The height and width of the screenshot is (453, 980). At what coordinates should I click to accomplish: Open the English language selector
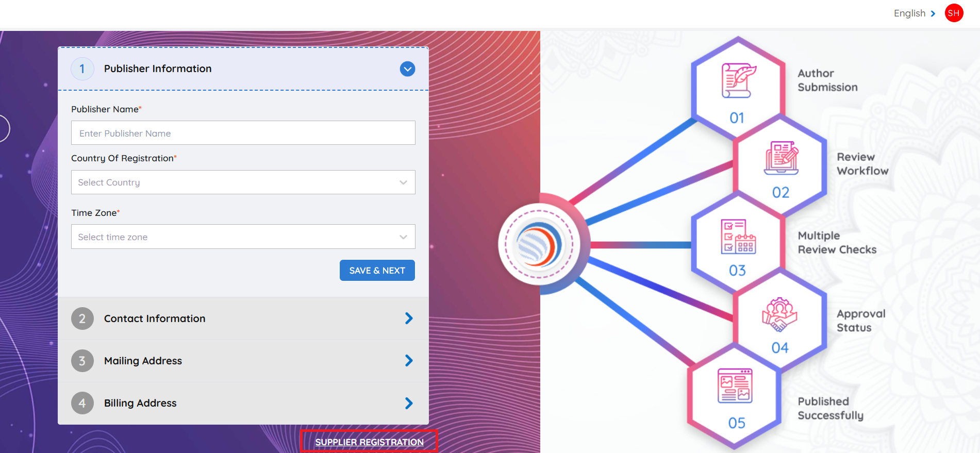coord(914,13)
